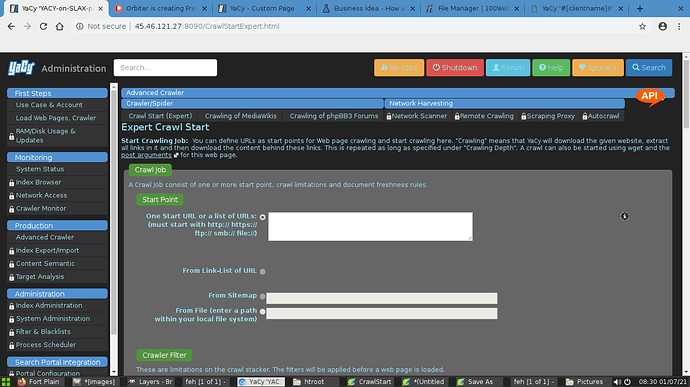Close the Business Idea tab
This screenshot has width=690, height=387.
coord(412,8)
